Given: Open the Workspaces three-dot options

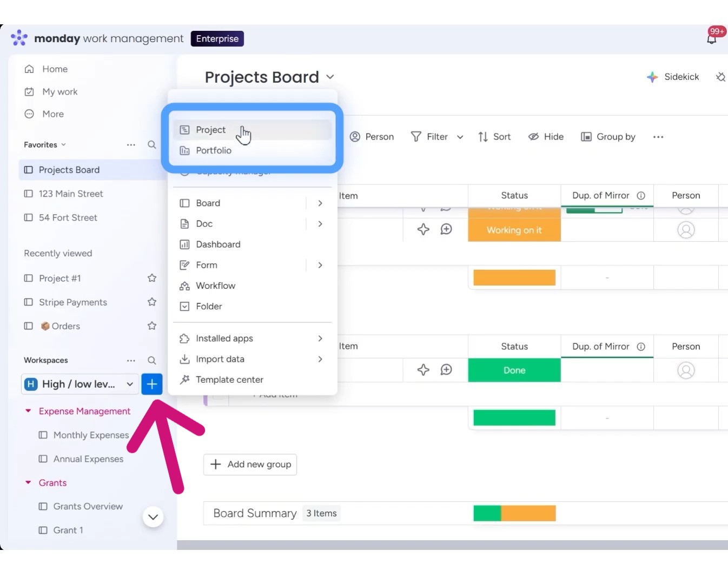Looking at the screenshot, I should click(x=131, y=361).
